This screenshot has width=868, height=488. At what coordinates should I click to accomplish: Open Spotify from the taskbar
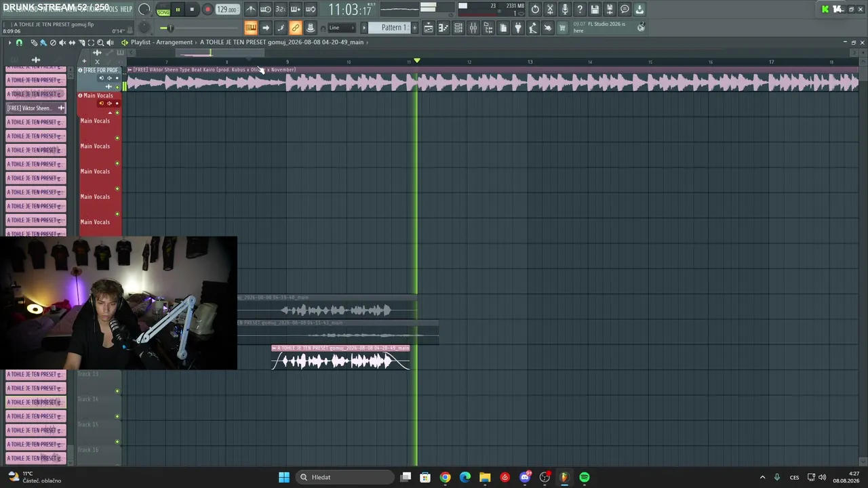[x=584, y=477]
